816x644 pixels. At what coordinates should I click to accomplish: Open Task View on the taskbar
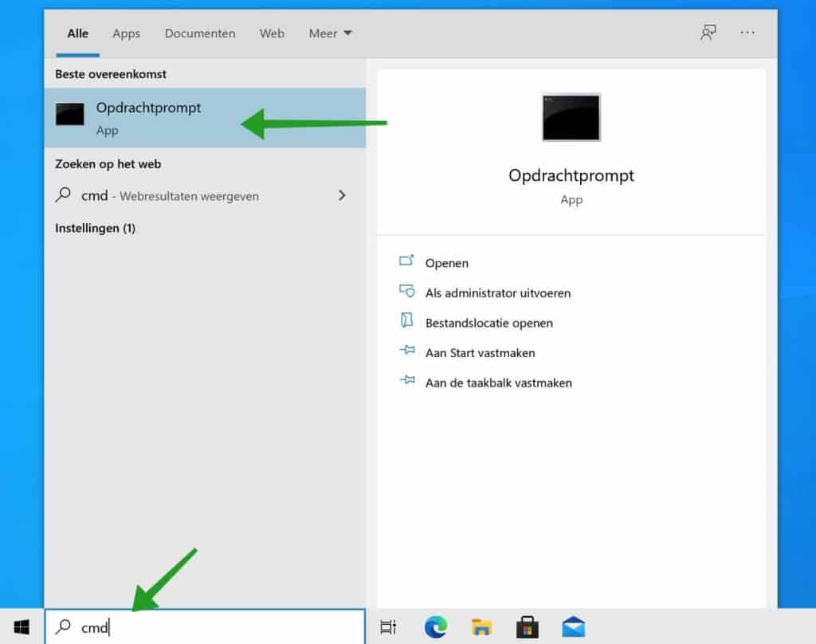(388, 627)
